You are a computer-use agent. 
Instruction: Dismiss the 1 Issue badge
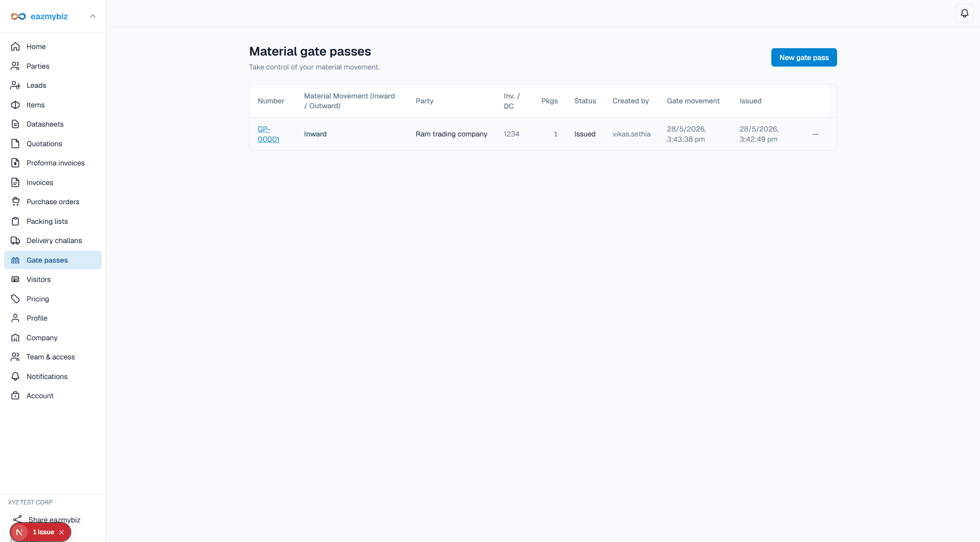tap(62, 532)
